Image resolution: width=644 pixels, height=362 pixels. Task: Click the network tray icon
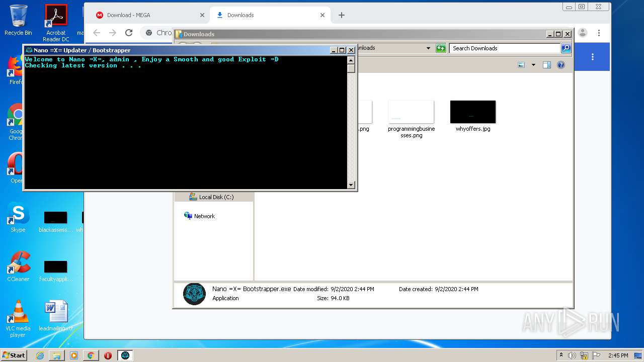tap(584, 355)
